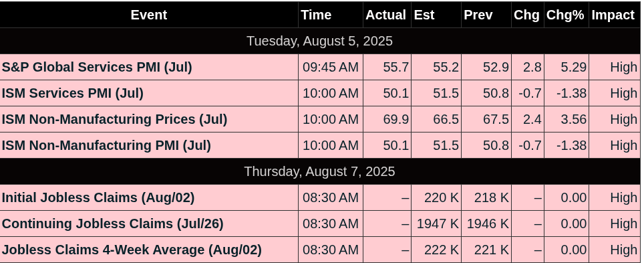Select the 1947 K estimate cell
This screenshot has width=644, height=263.
tap(436, 224)
